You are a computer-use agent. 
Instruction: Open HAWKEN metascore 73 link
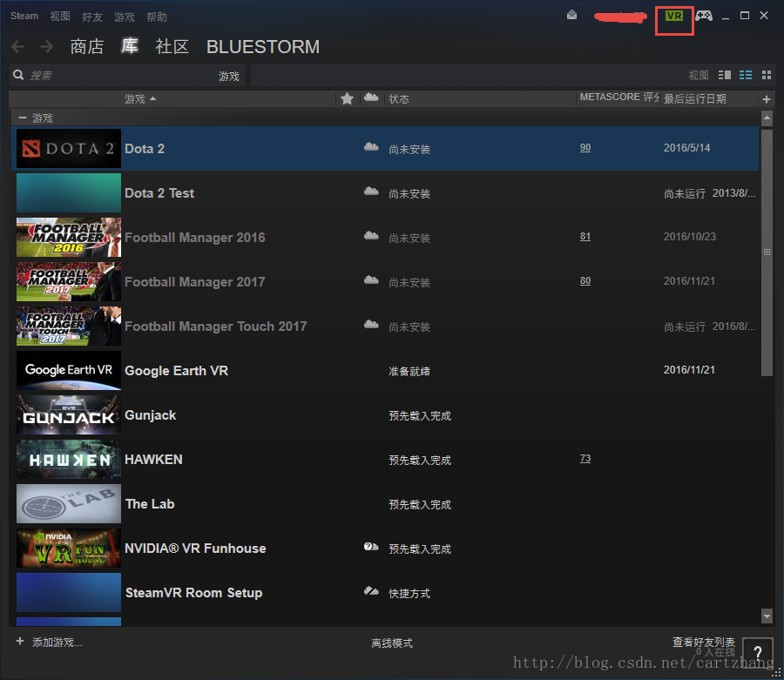(x=585, y=458)
